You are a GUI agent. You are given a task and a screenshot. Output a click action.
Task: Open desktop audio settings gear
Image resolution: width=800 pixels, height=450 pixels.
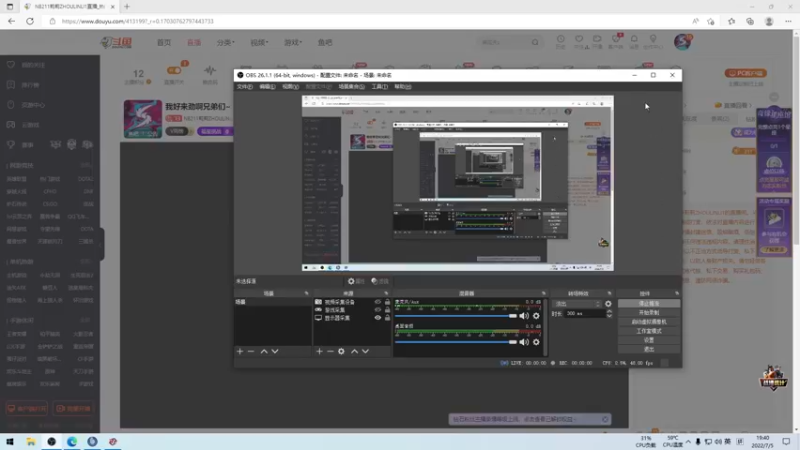click(536, 342)
